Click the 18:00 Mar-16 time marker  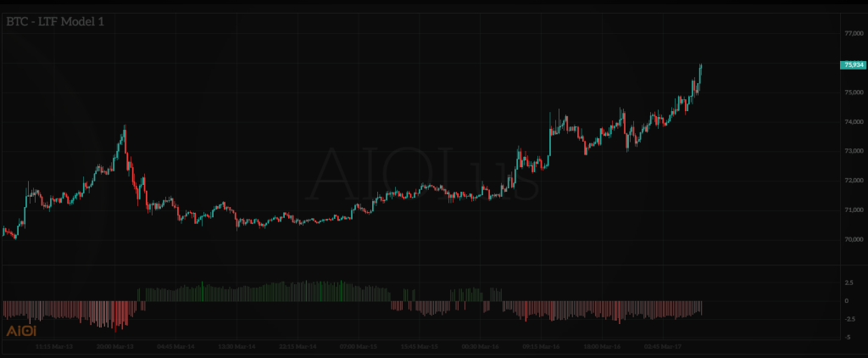(x=603, y=347)
